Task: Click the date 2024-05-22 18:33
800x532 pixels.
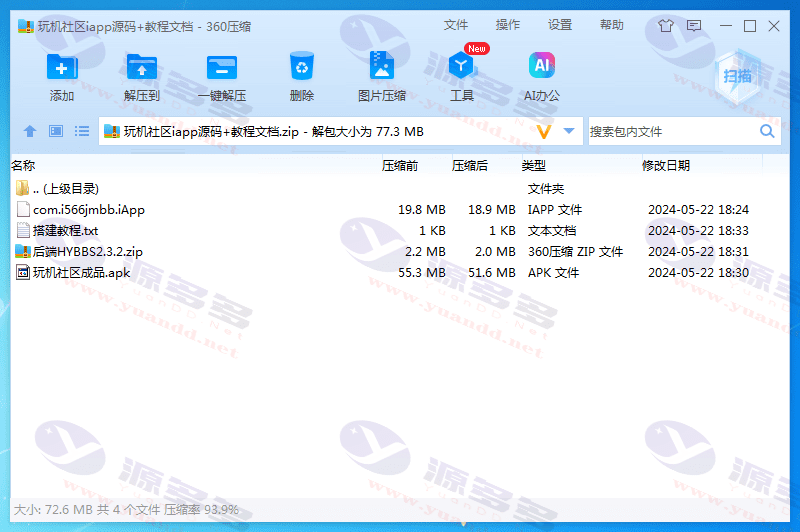Action: (698, 231)
